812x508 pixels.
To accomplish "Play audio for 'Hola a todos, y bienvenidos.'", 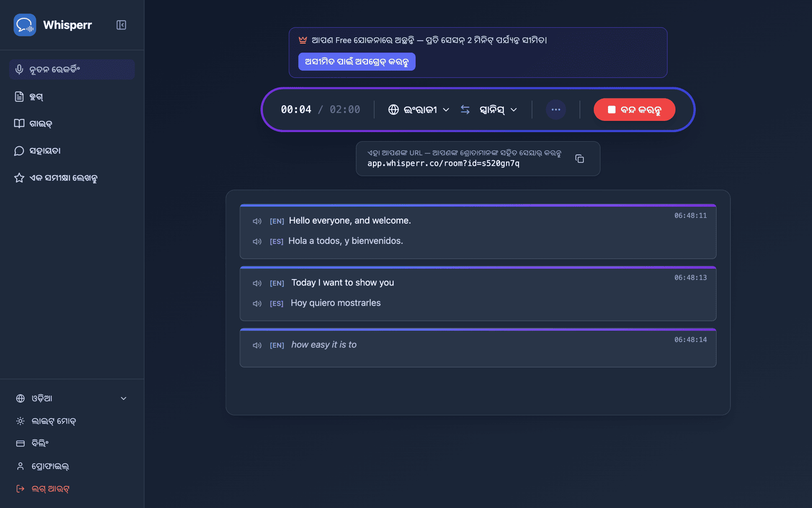I will click(257, 241).
